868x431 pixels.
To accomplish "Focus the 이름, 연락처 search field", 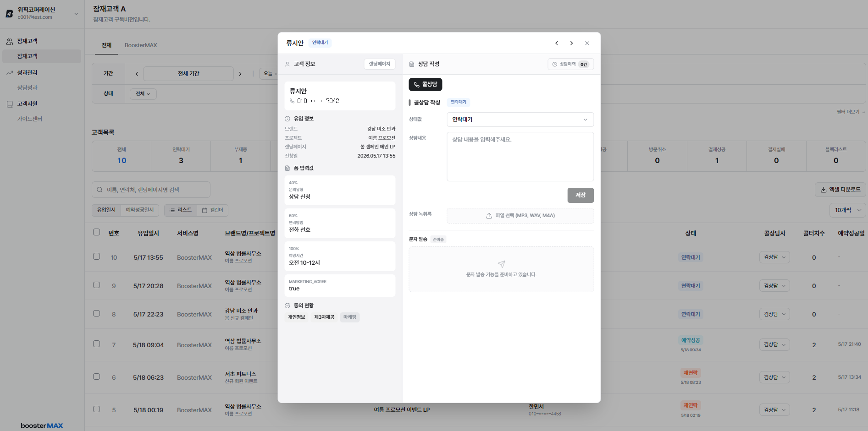I will tap(151, 190).
